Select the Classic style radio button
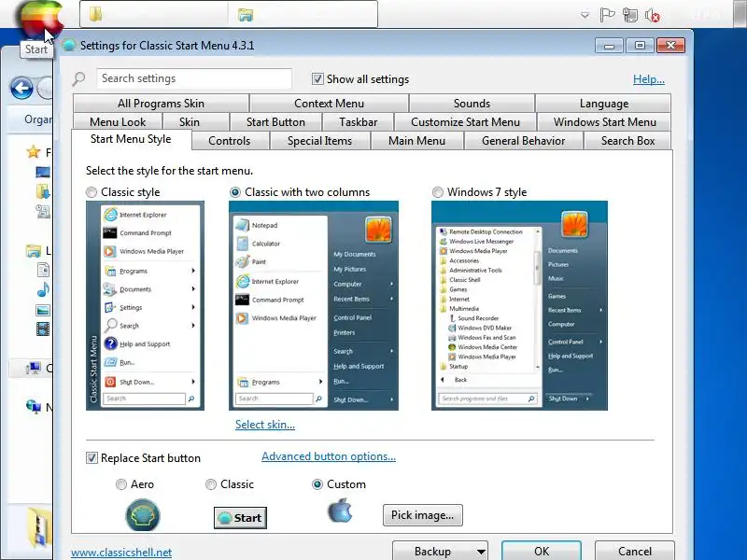747x560 pixels. 92,192
